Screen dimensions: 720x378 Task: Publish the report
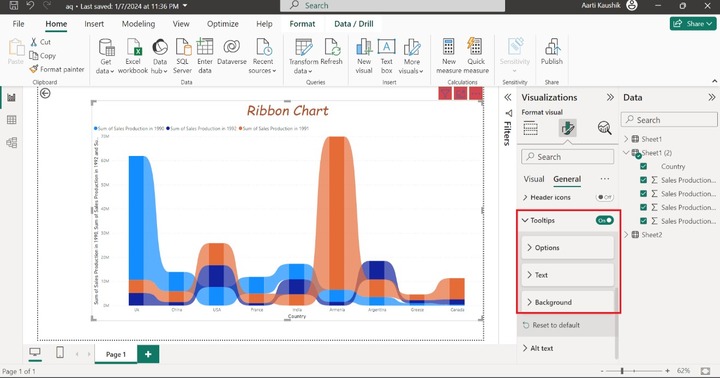[551, 51]
